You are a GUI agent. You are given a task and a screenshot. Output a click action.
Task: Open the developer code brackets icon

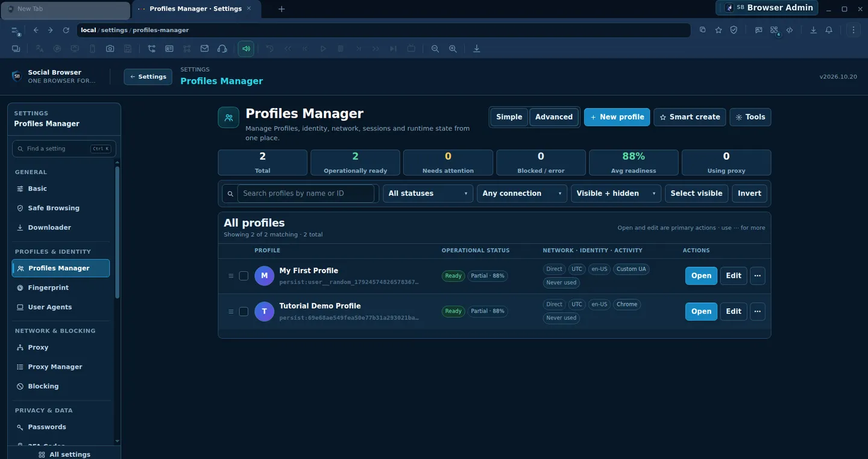click(790, 30)
